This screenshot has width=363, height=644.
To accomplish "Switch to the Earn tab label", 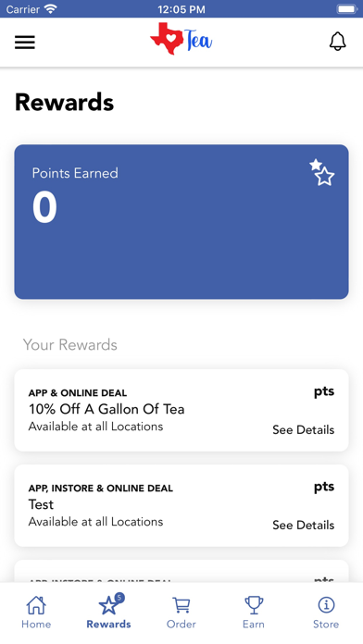I will click(254, 625).
